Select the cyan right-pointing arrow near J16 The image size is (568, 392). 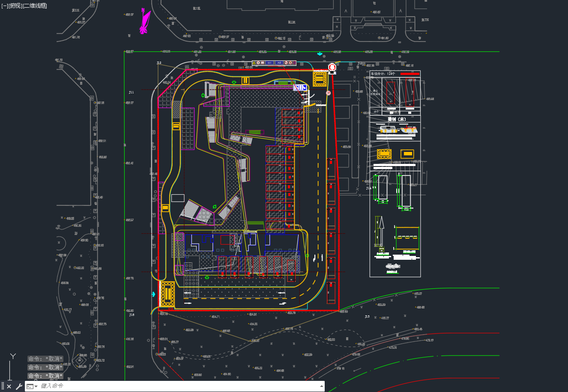(x=153, y=294)
